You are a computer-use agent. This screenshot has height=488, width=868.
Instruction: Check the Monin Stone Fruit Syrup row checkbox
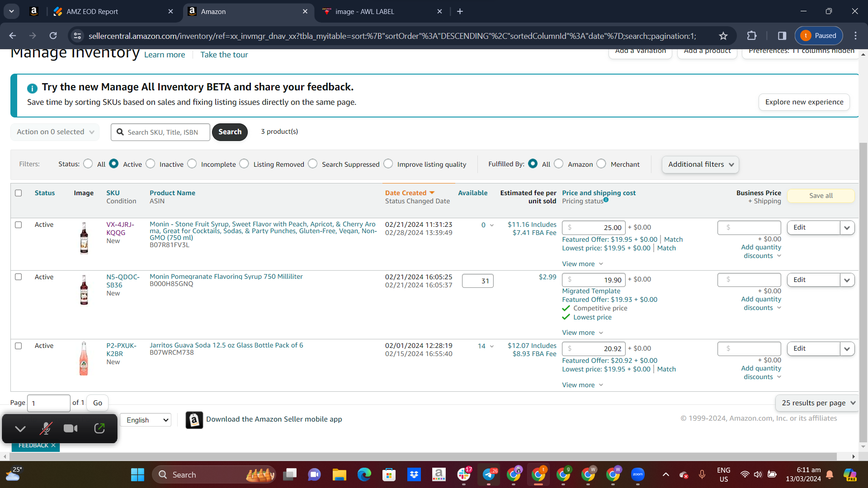pyautogui.click(x=19, y=225)
